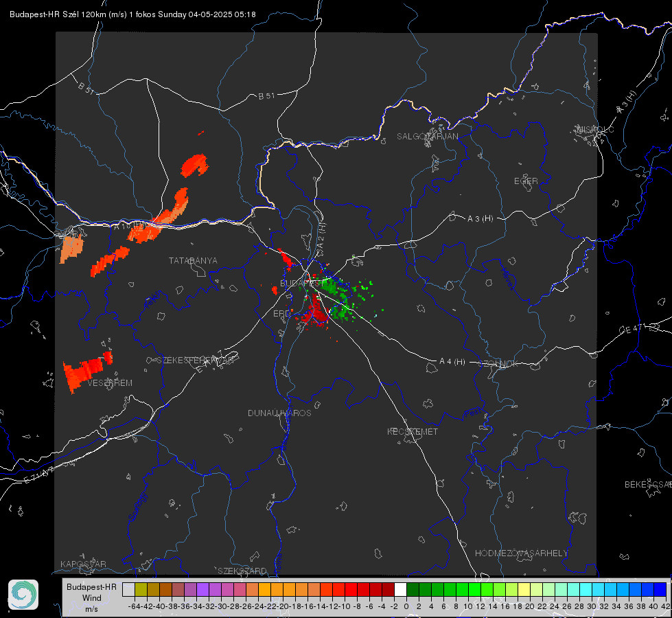
Task: Click the Somogy county label
Action: [137, 507]
